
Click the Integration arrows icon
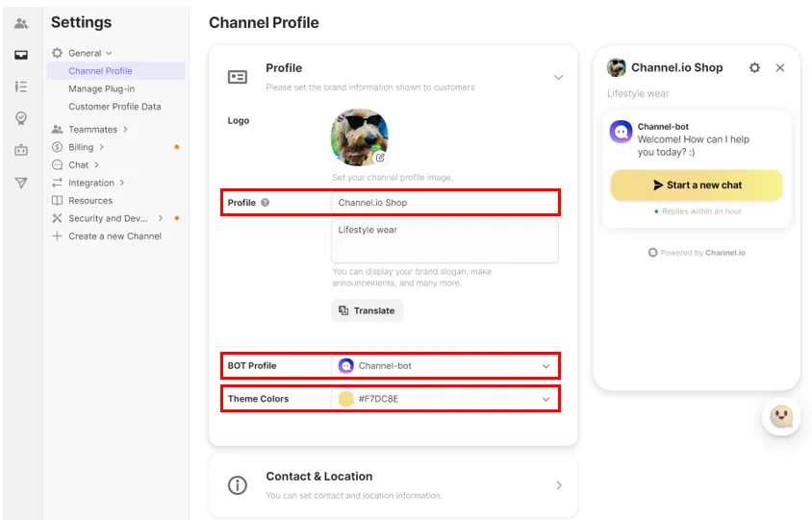(x=58, y=183)
